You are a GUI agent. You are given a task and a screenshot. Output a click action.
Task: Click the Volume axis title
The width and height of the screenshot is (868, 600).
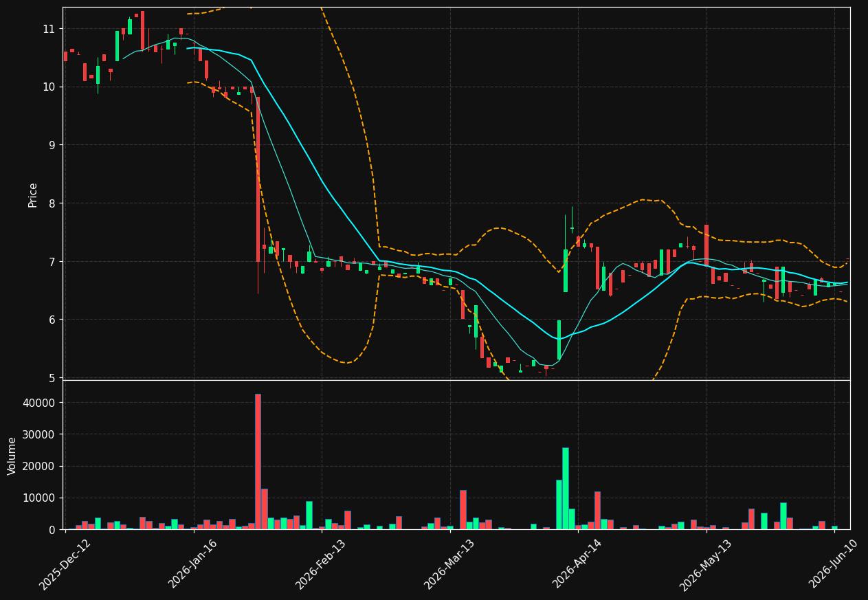(x=12, y=456)
